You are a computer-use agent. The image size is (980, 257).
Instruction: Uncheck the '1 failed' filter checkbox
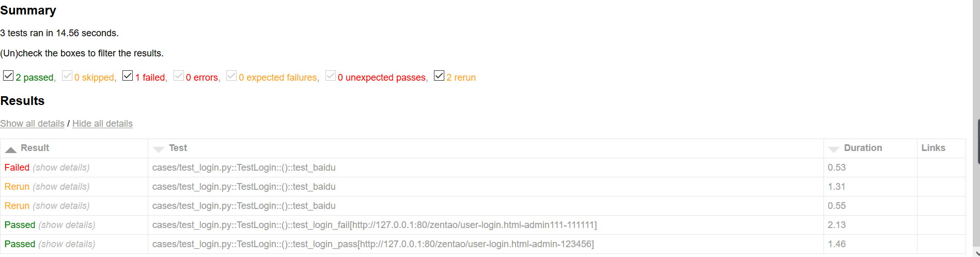(x=128, y=76)
